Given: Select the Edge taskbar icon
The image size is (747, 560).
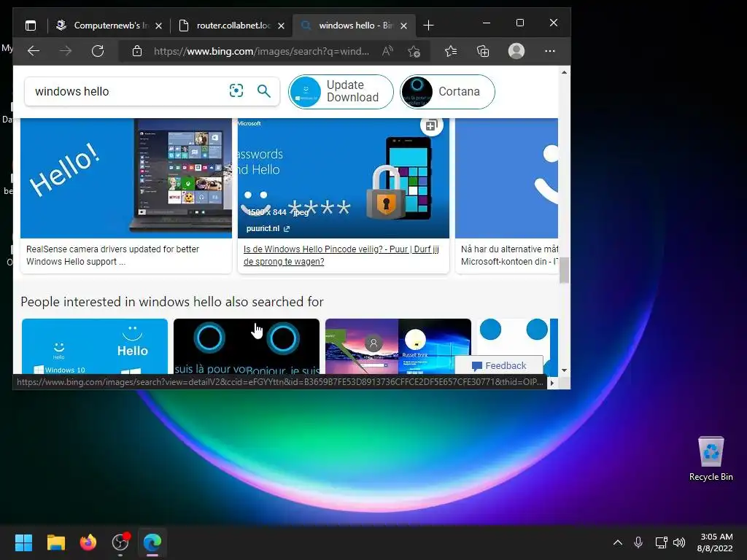Looking at the screenshot, I should pyautogui.click(x=152, y=542).
